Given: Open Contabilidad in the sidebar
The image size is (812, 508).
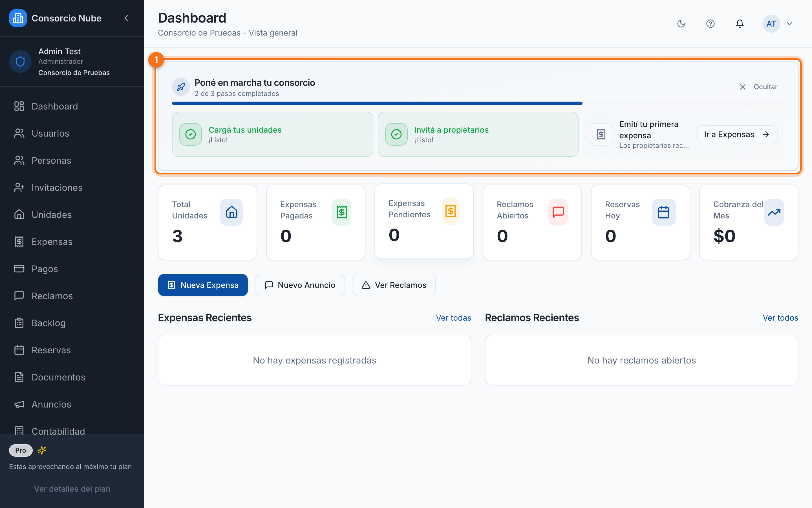Looking at the screenshot, I should pos(72,431).
